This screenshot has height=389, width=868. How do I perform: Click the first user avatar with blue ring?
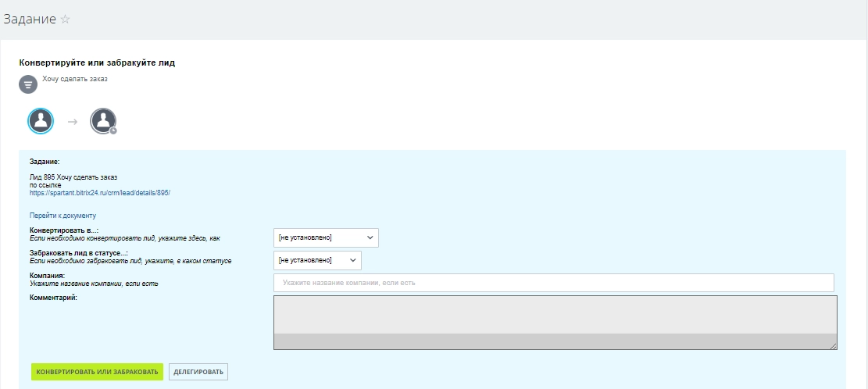(x=41, y=120)
